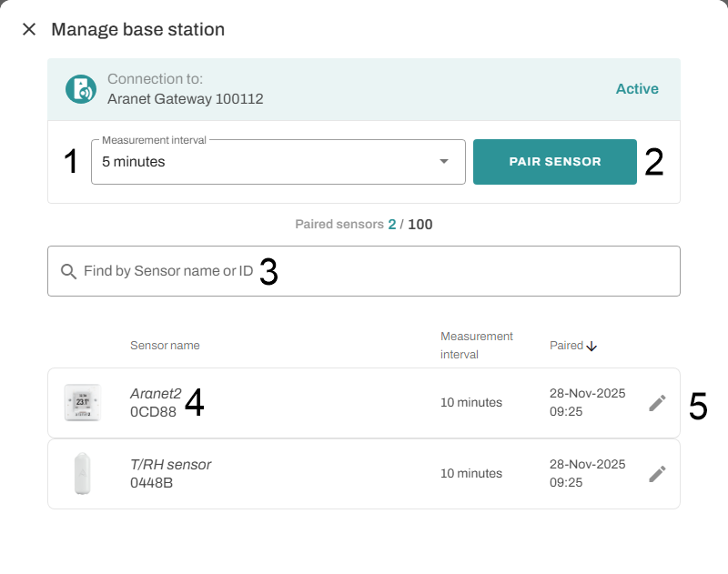Click the Aranet Gateway 100112 connection text

pyautogui.click(x=186, y=98)
